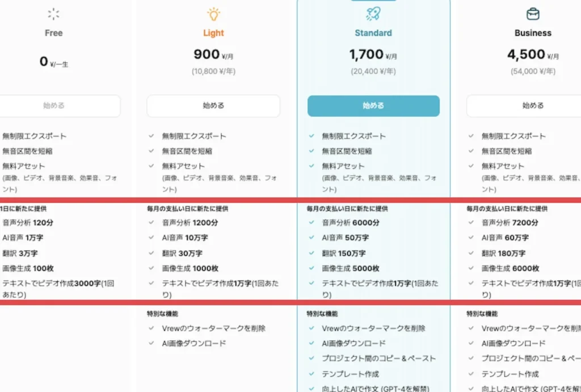Select the Business plan heading

coord(533,33)
